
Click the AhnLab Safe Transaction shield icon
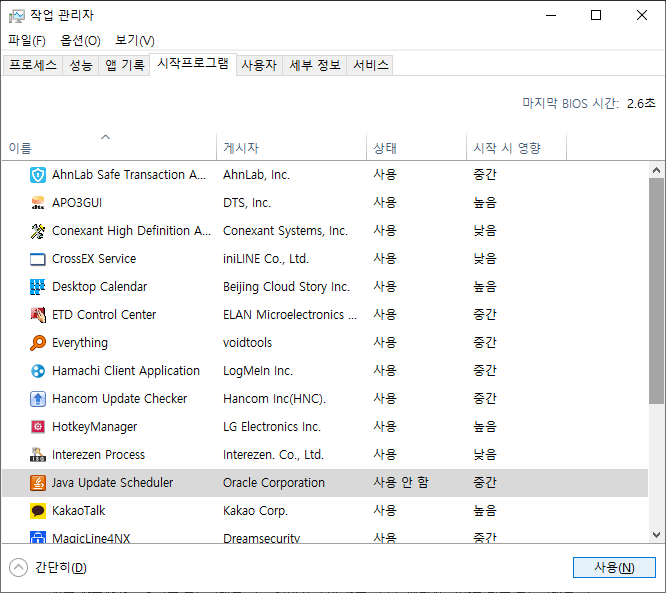point(38,175)
